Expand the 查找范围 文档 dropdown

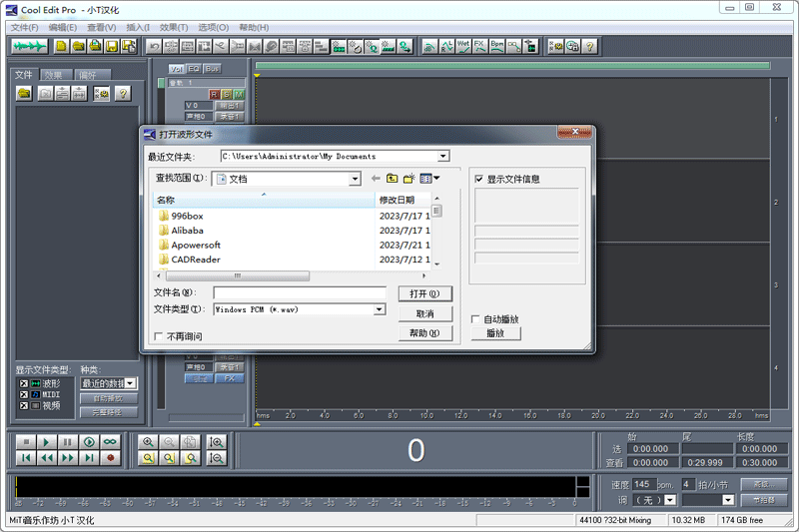[x=355, y=179]
